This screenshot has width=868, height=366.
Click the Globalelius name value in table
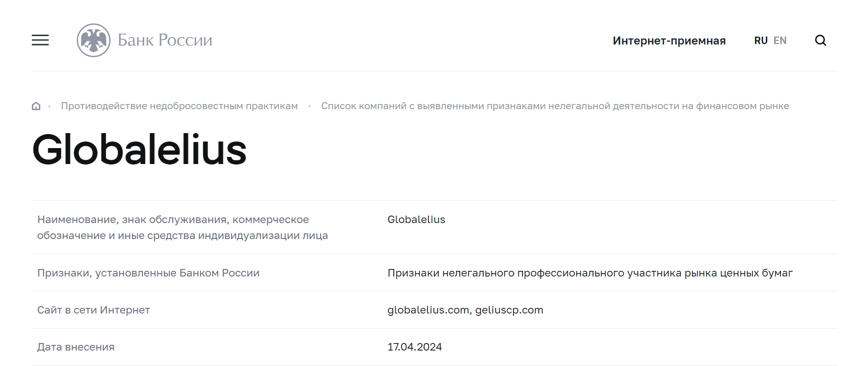click(416, 219)
